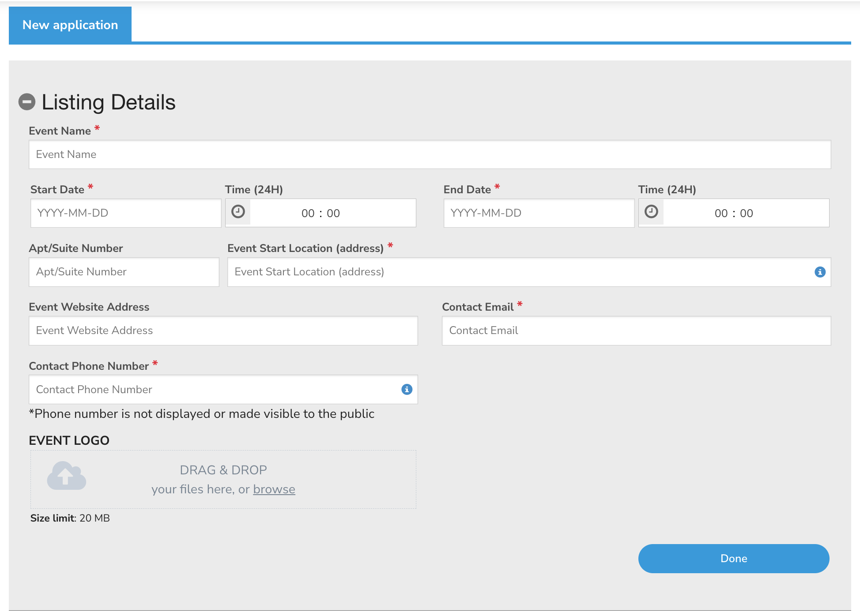Click the Done button

733,558
